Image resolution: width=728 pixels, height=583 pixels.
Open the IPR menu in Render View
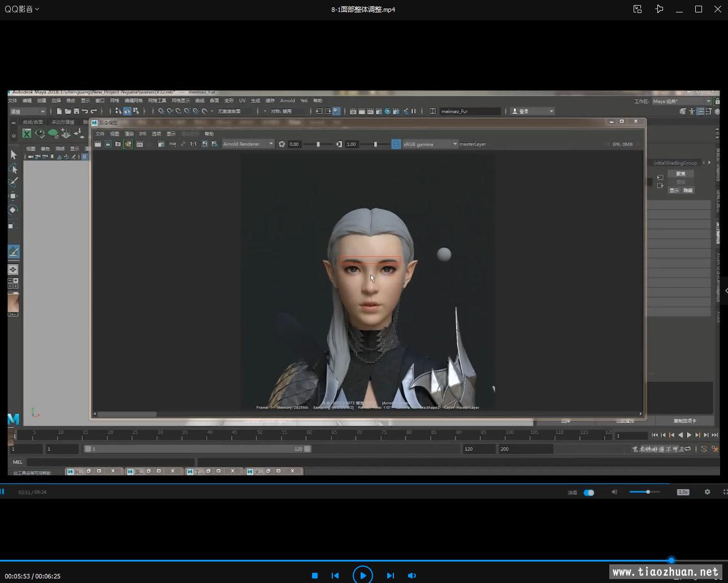click(142, 134)
